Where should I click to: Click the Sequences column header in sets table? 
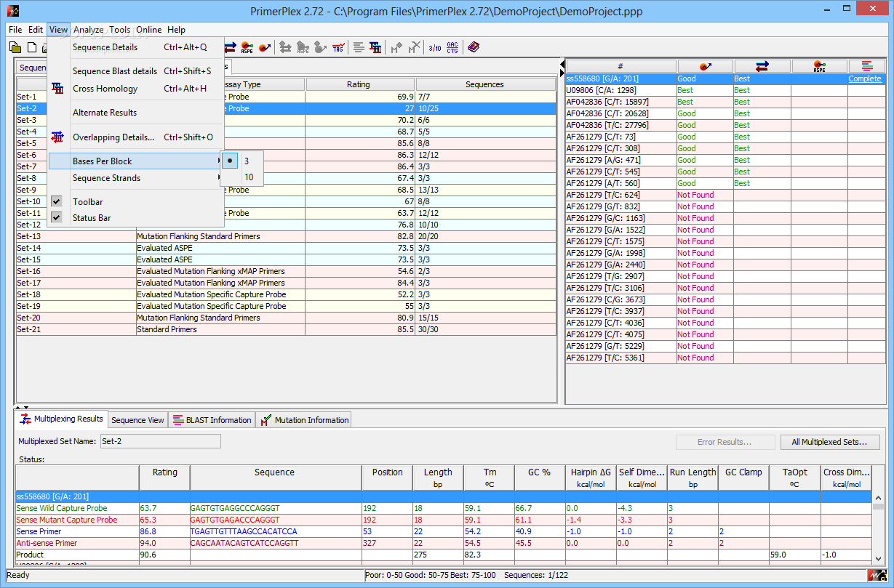(x=485, y=84)
